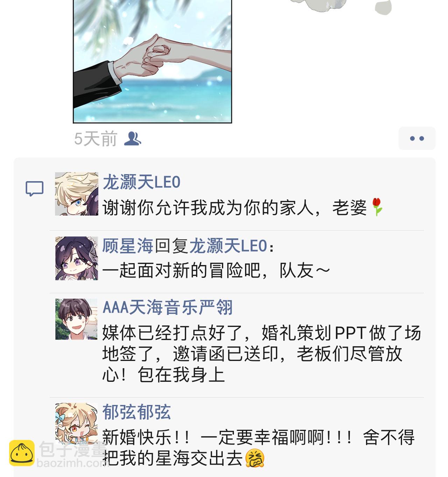Screen dimensions: 448x477
Task: Select the comment thanking 老婆 with rose
Action: click(243, 208)
